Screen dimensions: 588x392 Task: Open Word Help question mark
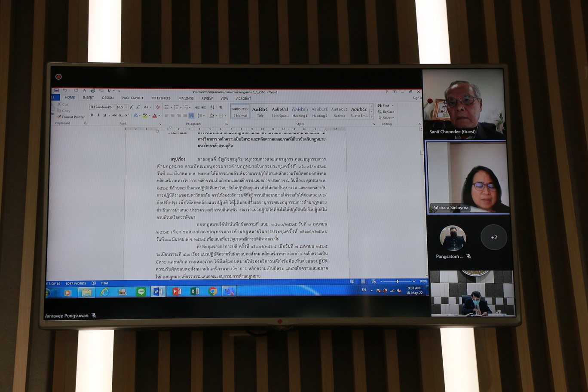(386, 92)
